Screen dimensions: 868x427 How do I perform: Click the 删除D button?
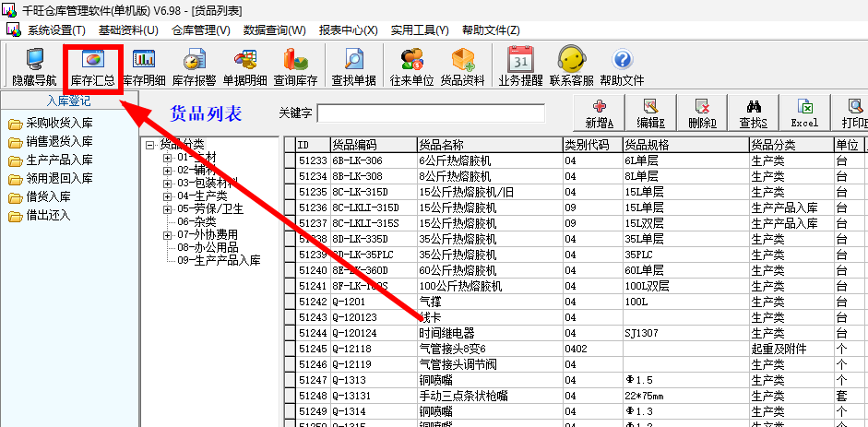pos(703,113)
